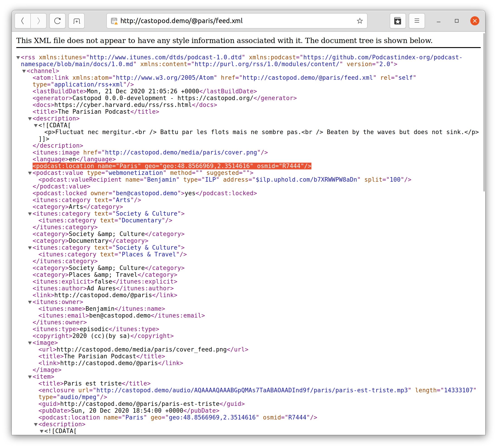Collapse the CDATA block under channel description
The width and height of the screenshot is (497, 448).
(x=36, y=125)
